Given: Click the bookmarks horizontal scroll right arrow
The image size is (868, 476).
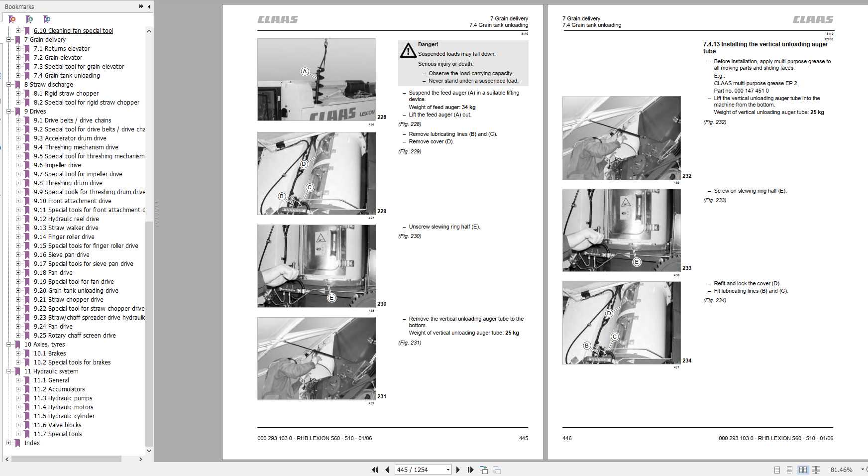Looking at the screenshot, I should pyautogui.click(x=141, y=459).
